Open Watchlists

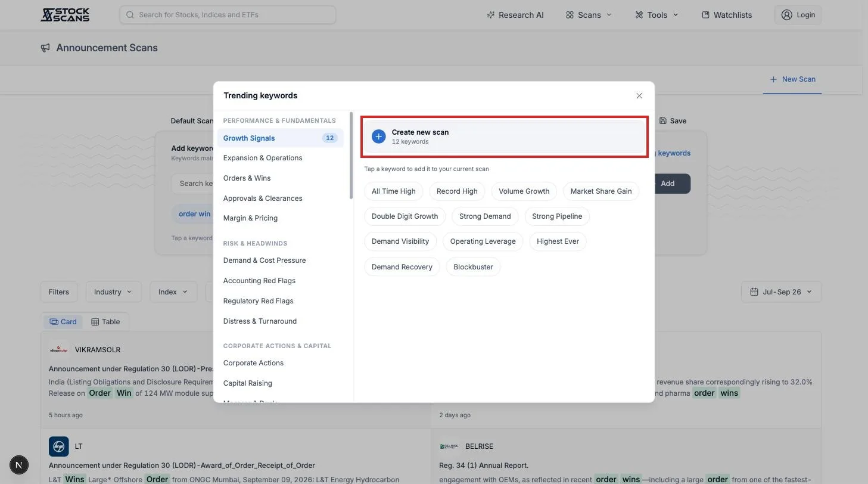(x=727, y=15)
